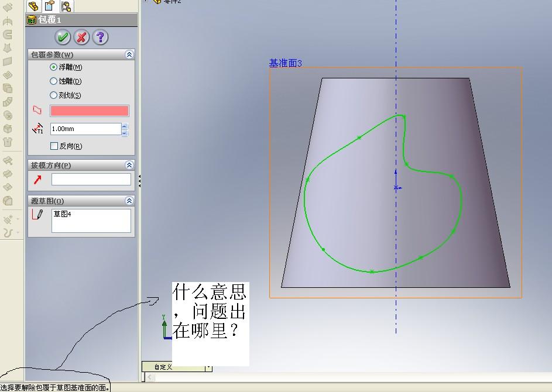552x392 pixels.
Task: Increase thickness with the up spinner arrow
Action: pos(124,126)
